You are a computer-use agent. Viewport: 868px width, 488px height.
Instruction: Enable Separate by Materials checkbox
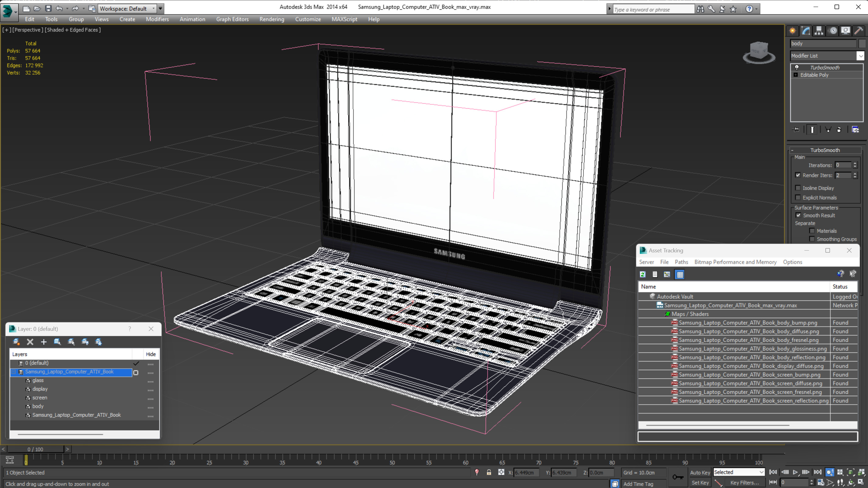[x=812, y=231]
